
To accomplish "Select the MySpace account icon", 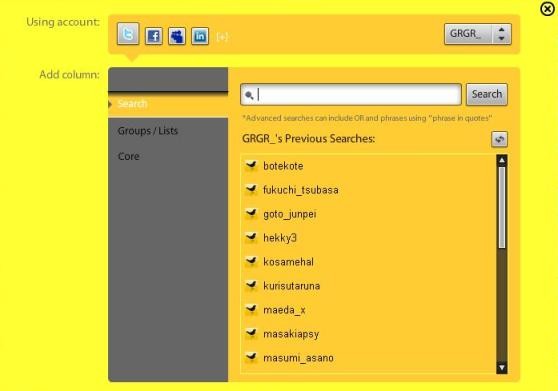I will point(177,36).
